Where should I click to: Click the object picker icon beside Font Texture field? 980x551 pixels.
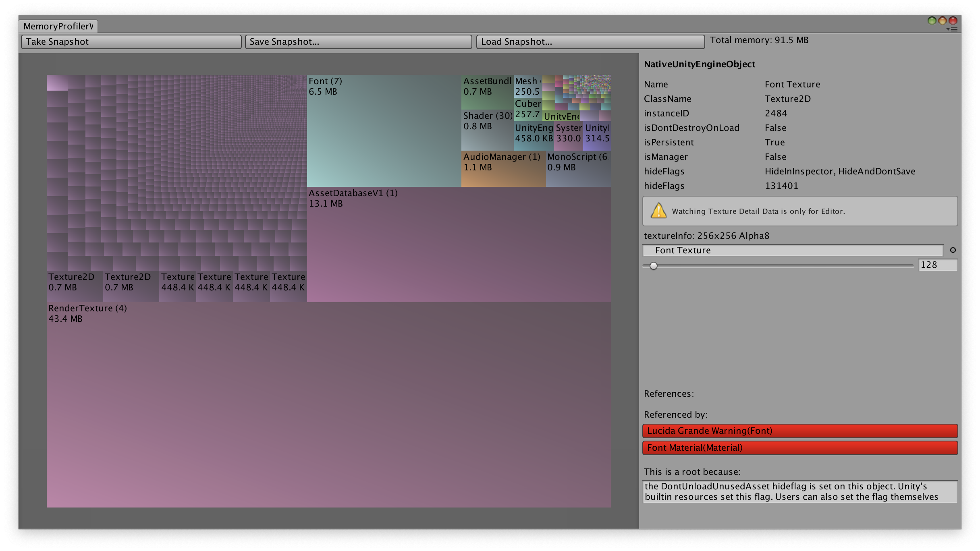[x=953, y=250]
